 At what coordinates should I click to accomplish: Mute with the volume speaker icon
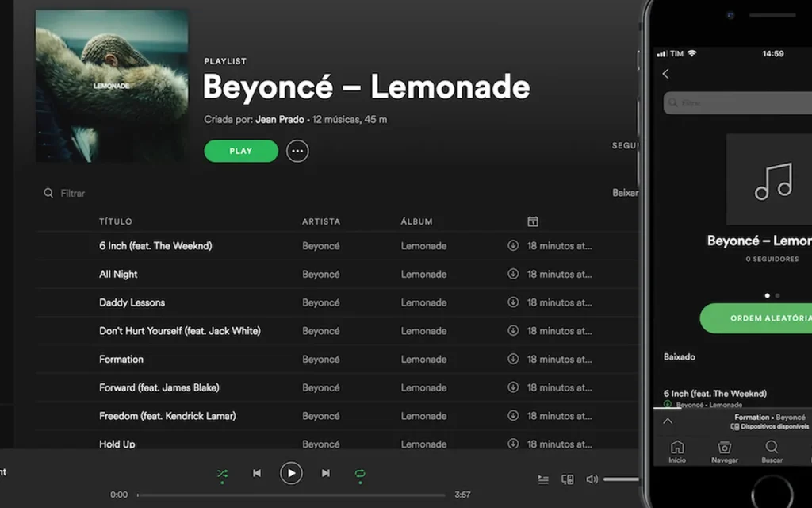click(x=592, y=479)
